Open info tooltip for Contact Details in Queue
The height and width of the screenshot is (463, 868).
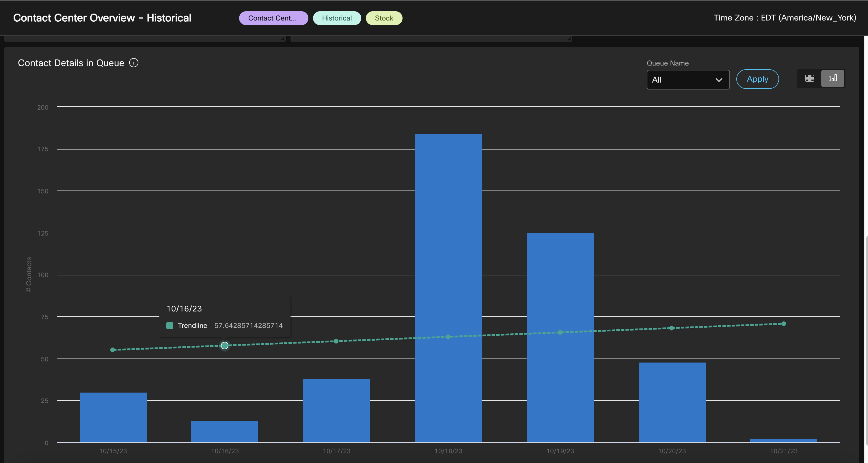[x=134, y=63]
